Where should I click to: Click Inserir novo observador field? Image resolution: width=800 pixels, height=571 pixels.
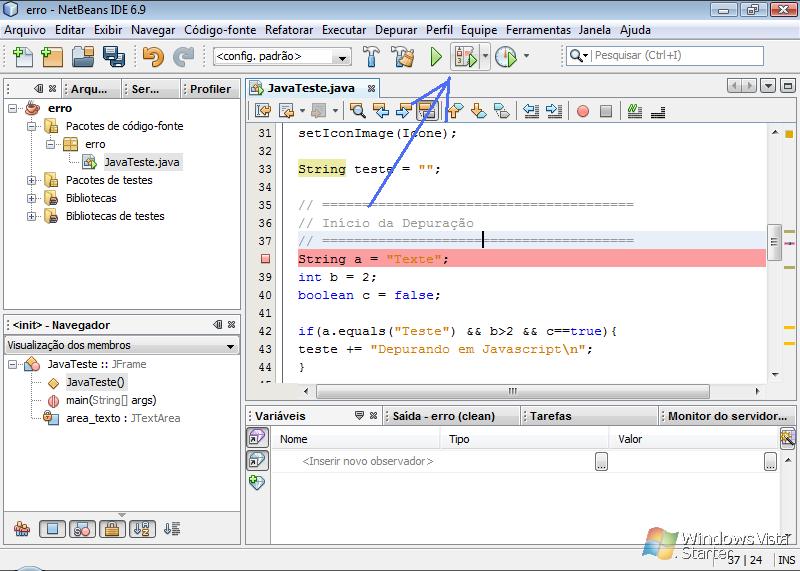[367, 461]
